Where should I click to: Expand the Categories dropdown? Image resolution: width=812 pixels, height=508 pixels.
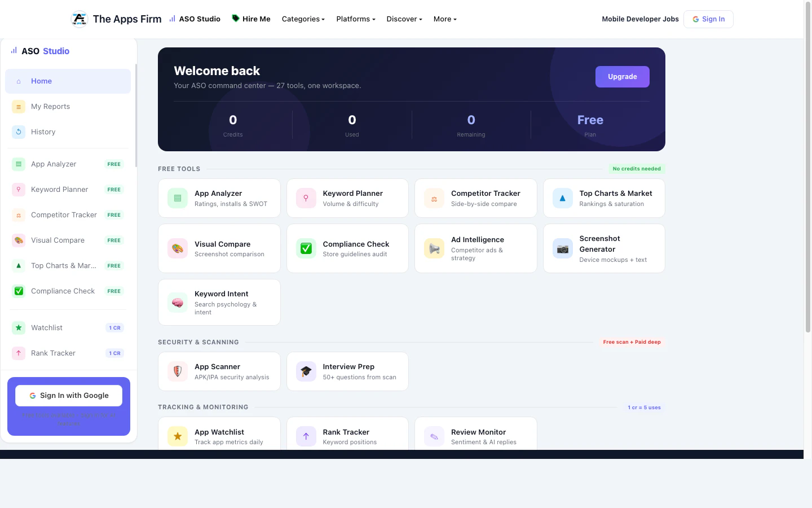click(x=303, y=19)
